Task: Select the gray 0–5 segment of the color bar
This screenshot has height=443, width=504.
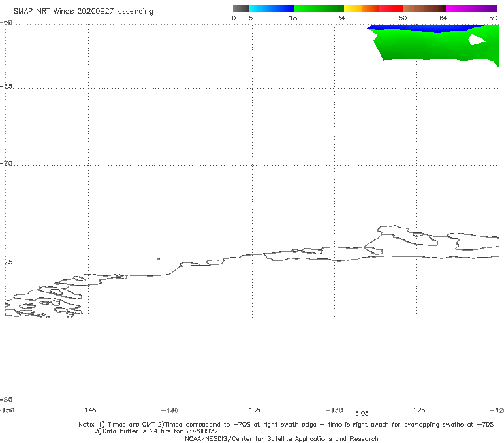Action: point(240,8)
